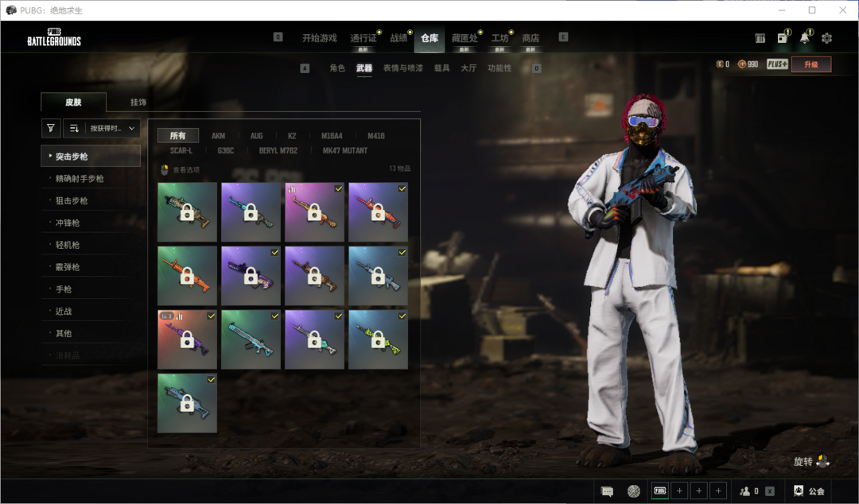Expand the 突击步枪 weapon category
Viewport: 859px width, 504px height.
click(x=91, y=156)
